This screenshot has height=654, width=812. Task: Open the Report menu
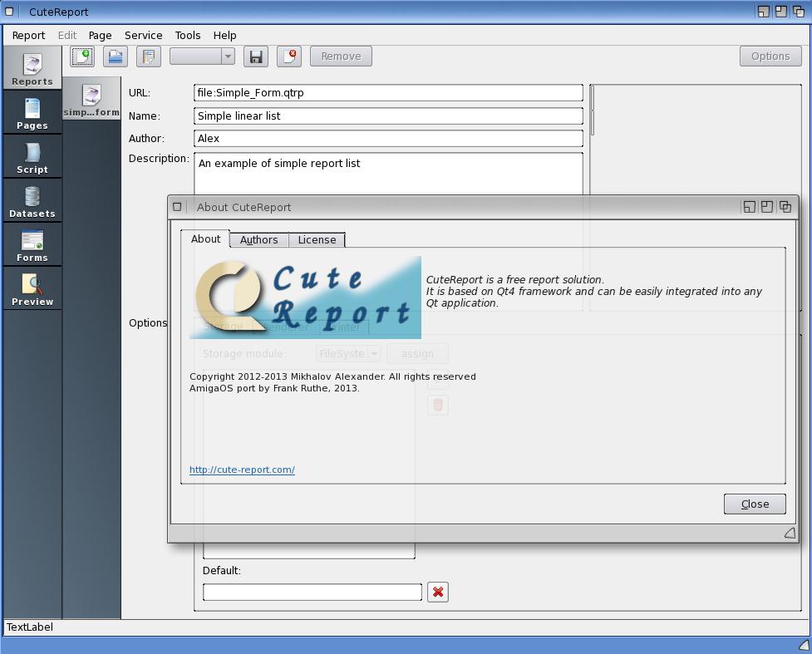pos(28,35)
